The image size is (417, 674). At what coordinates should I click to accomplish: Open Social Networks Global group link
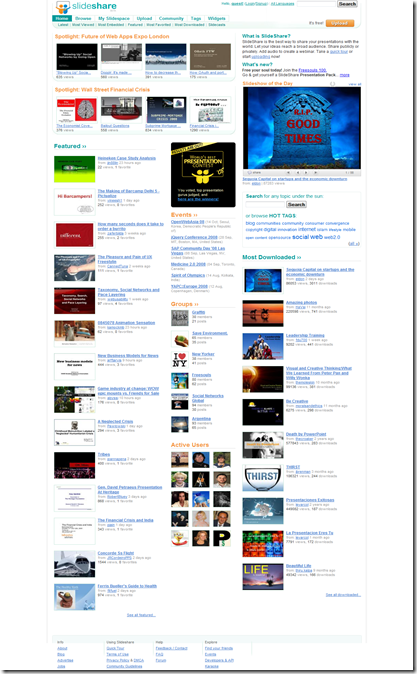click(208, 398)
